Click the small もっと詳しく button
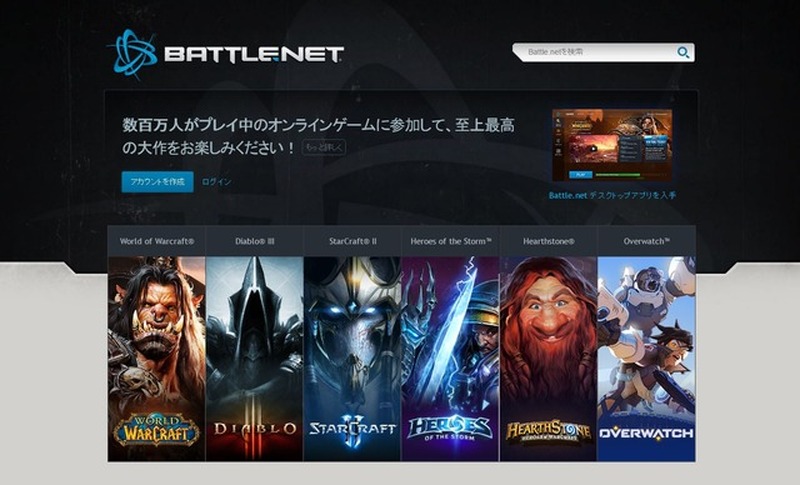The image size is (800, 485). pyautogui.click(x=324, y=148)
